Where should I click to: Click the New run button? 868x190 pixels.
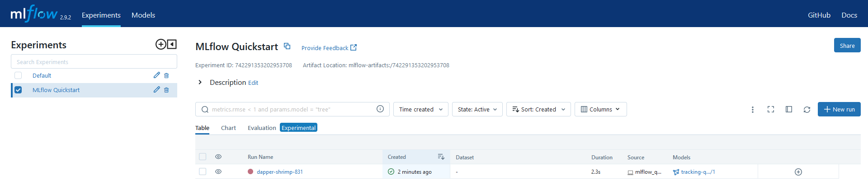tap(839, 109)
